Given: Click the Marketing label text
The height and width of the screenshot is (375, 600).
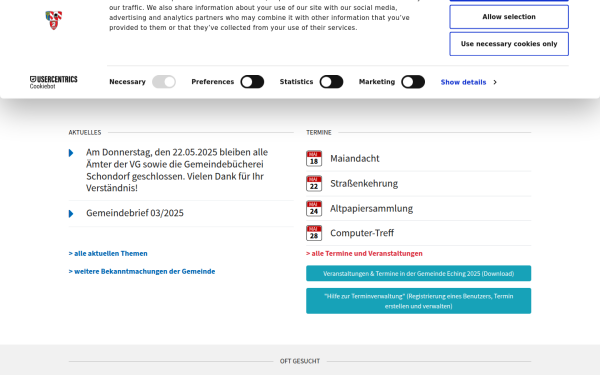Looking at the screenshot, I should pyautogui.click(x=377, y=82).
